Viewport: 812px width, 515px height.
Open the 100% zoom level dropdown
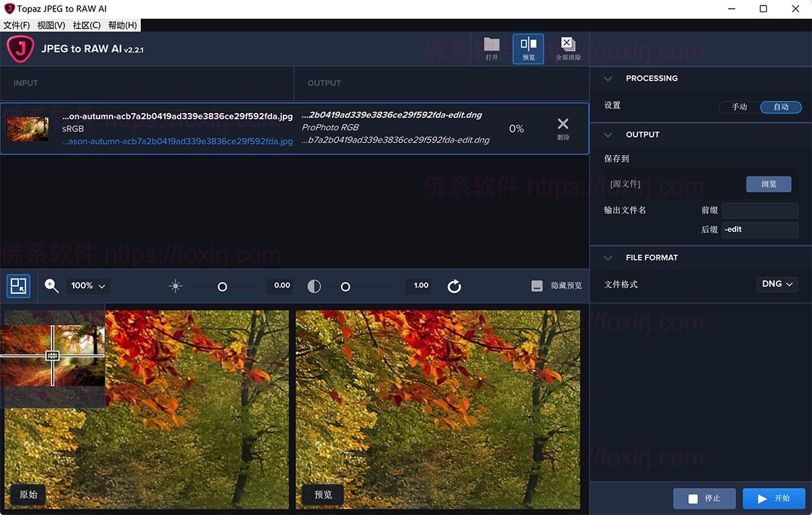89,286
